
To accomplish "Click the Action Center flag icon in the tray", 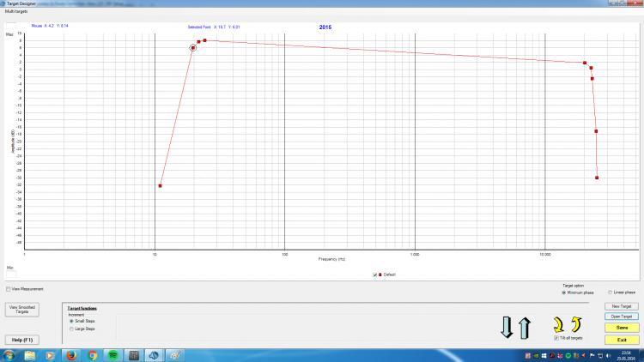I will pos(592,355).
